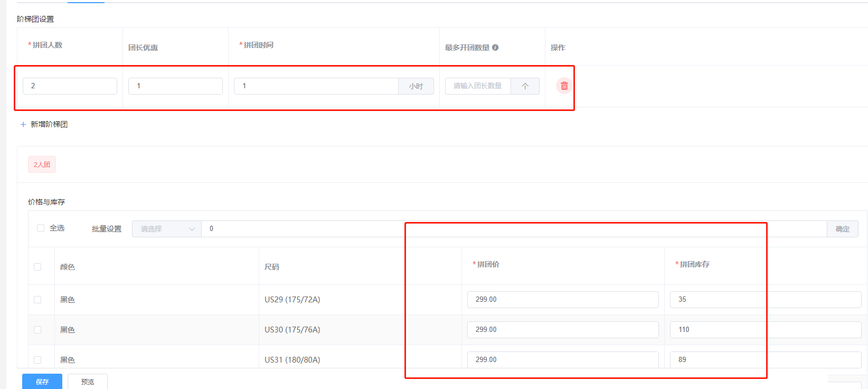Click the 预览 button

88,382
